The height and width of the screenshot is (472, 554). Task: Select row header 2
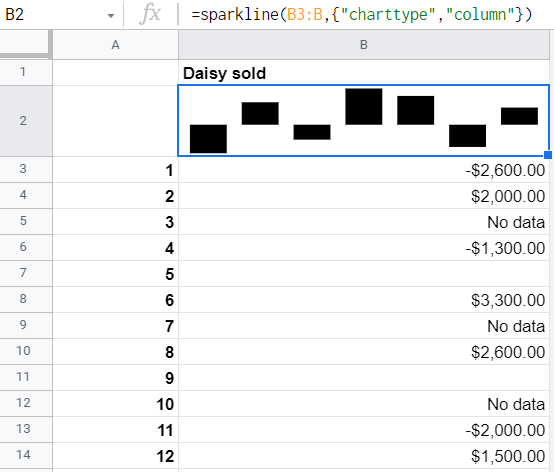coord(26,121)
